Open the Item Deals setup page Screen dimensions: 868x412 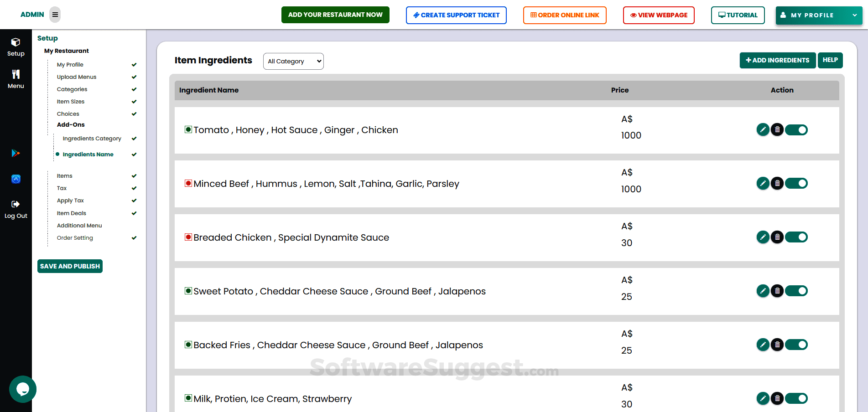tap(71, 213)
